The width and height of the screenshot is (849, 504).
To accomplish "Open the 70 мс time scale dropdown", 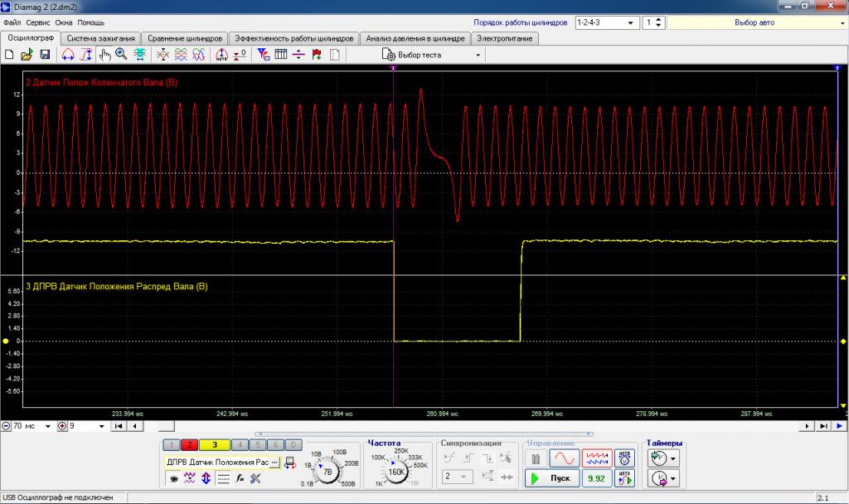I will 32,426.
